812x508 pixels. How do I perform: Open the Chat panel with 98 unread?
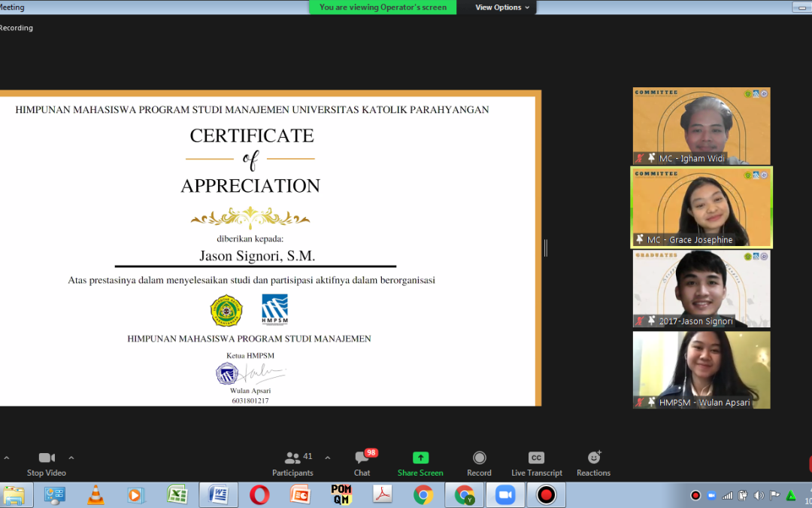tap(362, 463)
